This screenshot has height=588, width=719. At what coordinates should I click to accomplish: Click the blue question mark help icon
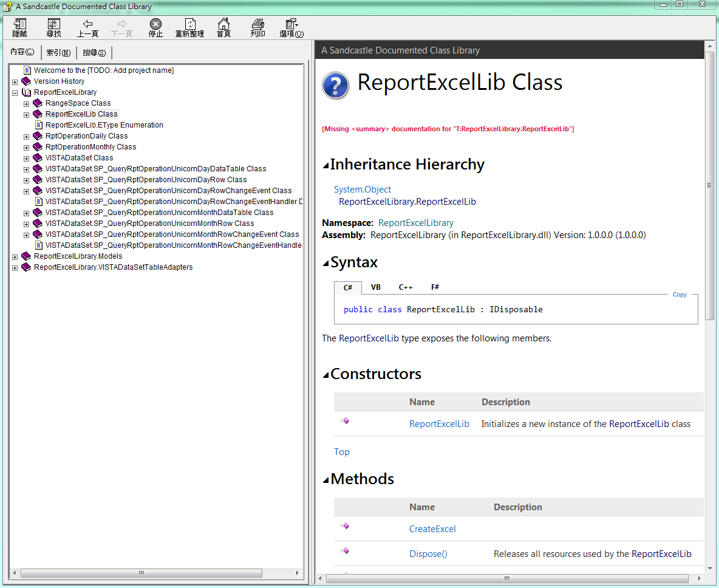point(335,85)
